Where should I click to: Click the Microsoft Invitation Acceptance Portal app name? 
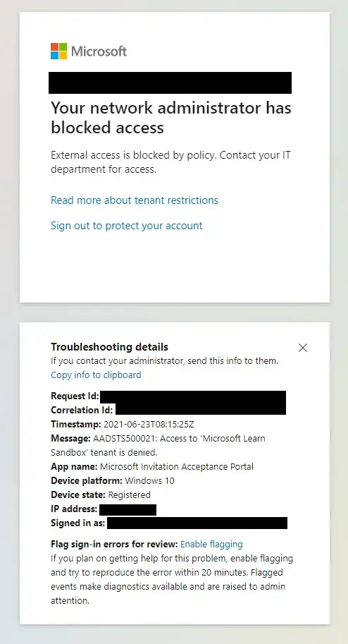(x=177, y=467)
